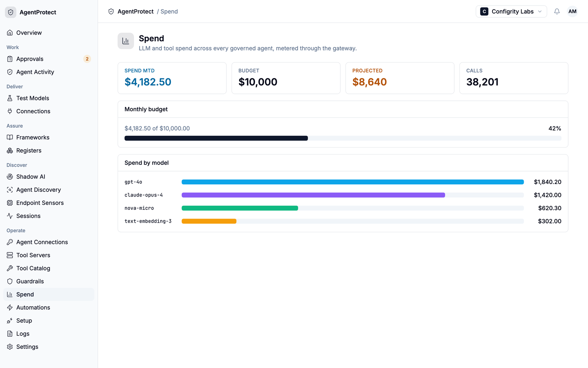Click the Connections plug icon
The height and width of the screenshot is (368, 588).
10,111
